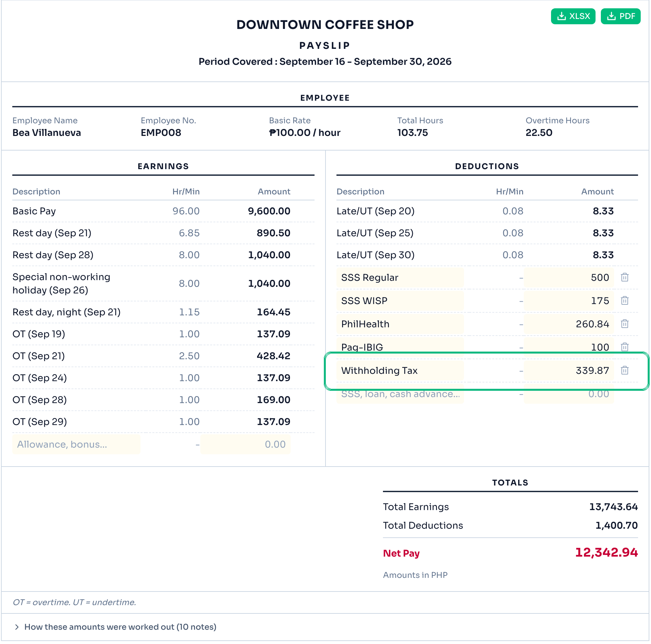
Task: Click the Late/UT (Sep 30) amount 8.33
Action: point(603,255)
